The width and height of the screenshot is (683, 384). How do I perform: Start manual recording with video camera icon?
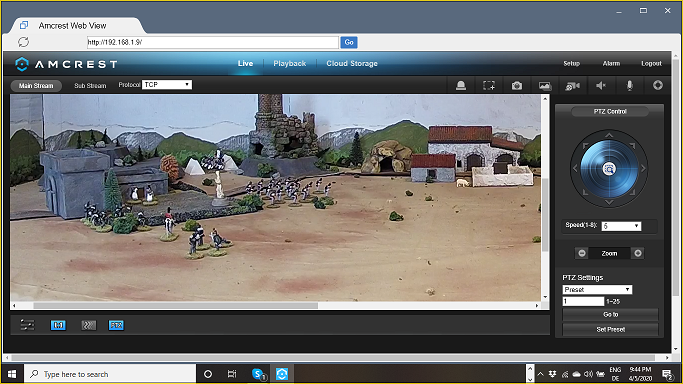pyautogui.click(x=572, y=86)
